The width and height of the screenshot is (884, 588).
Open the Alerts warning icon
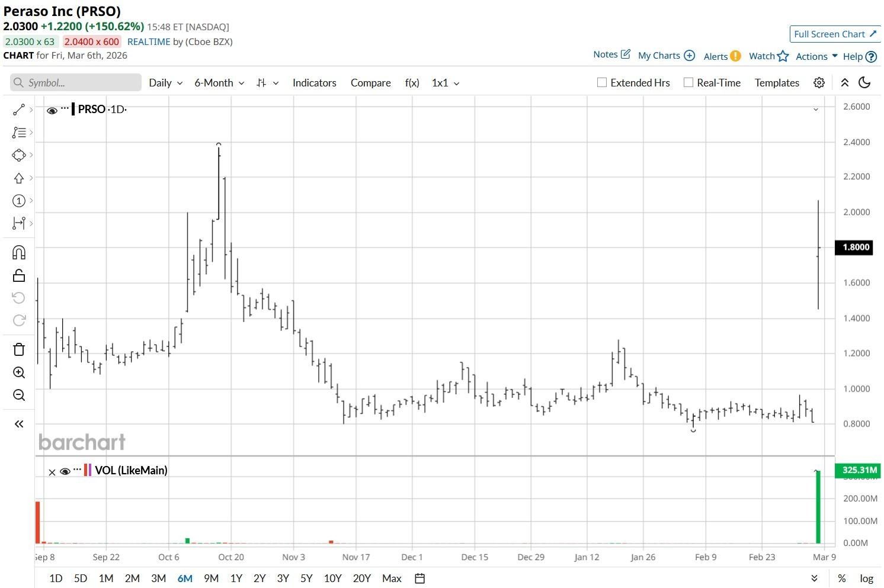[735, 56]
